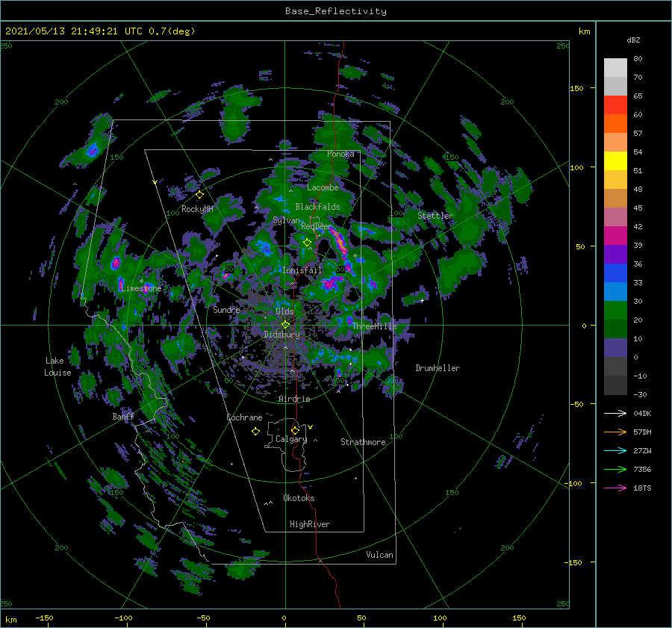Pick the bright green 30-20 dBZ color band

pyautogui.click(x=615, y=311)
